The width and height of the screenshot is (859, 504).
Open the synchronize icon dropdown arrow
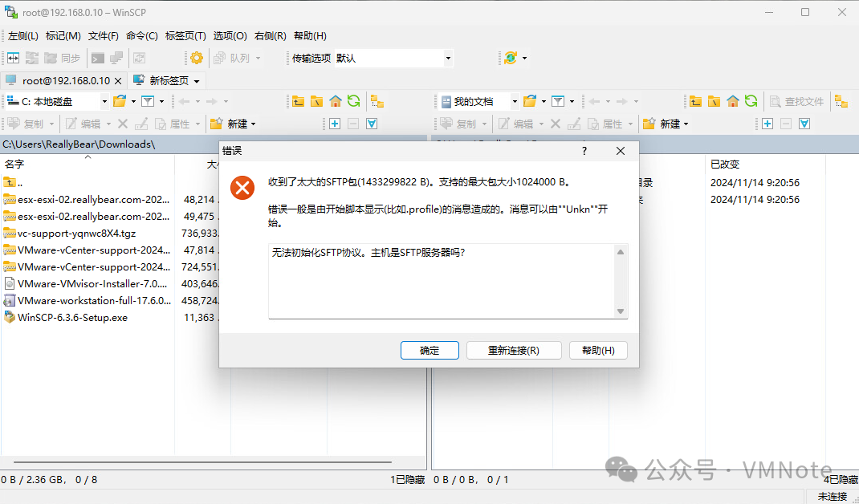(x=525, y=58)
